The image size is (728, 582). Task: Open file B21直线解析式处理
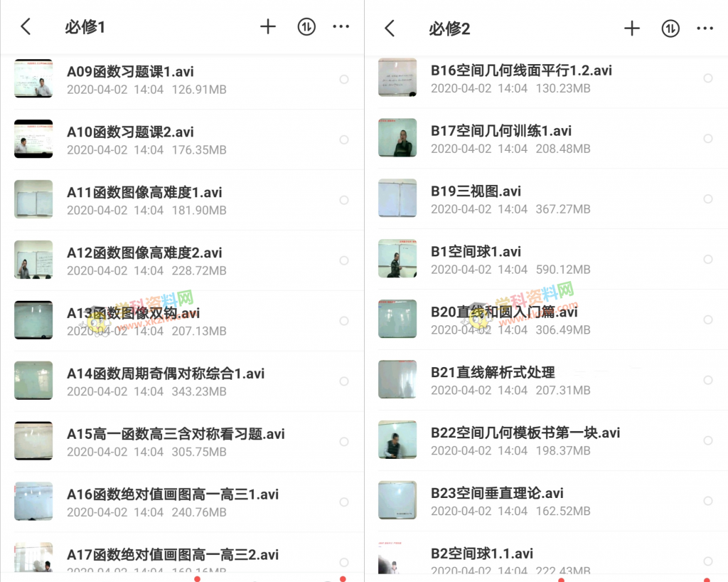(x=546, y=380)
